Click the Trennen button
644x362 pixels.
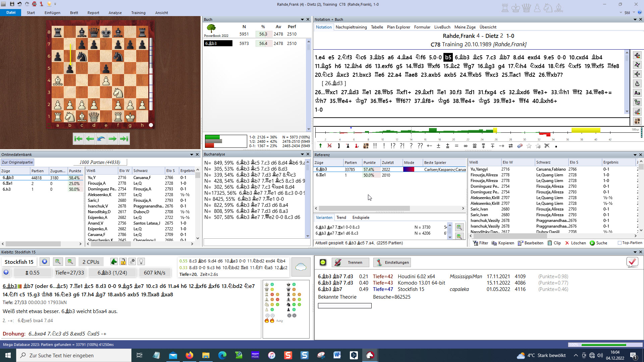tap(351, 262)
